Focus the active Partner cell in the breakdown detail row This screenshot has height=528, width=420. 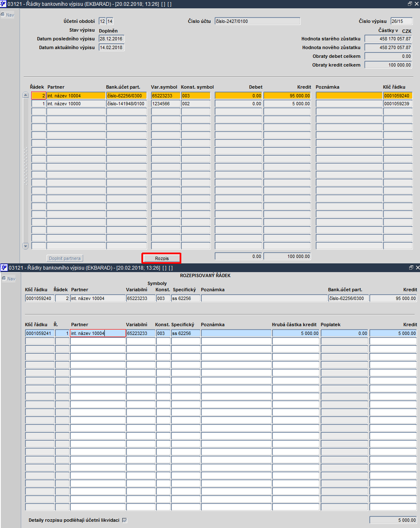pyautogui.click(x=98, y=333)
